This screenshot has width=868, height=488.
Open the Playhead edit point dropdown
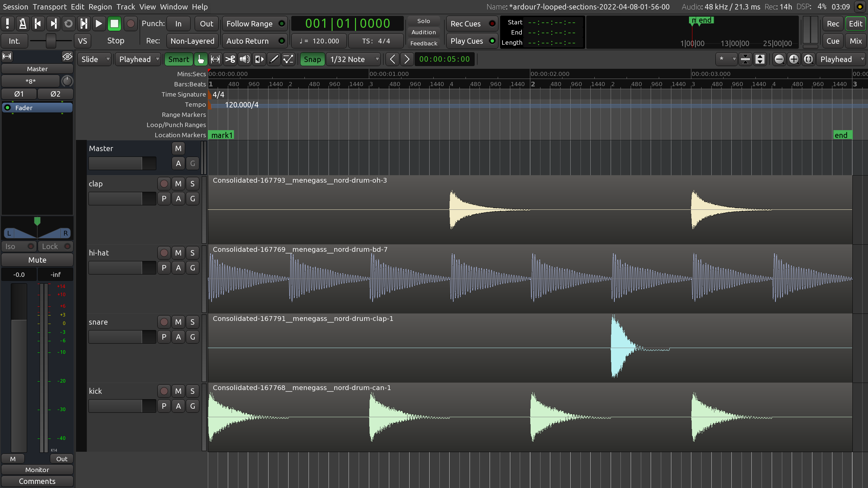tap(138, 59)
